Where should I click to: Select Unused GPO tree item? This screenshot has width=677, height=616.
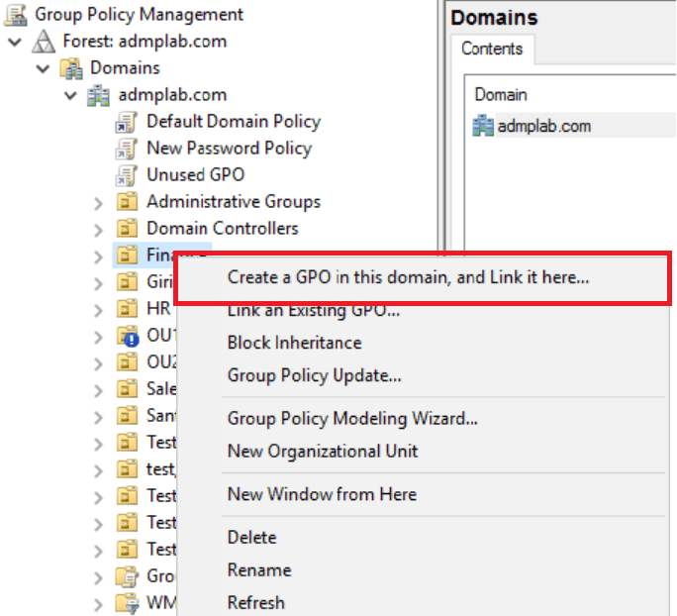coord(196,175)
